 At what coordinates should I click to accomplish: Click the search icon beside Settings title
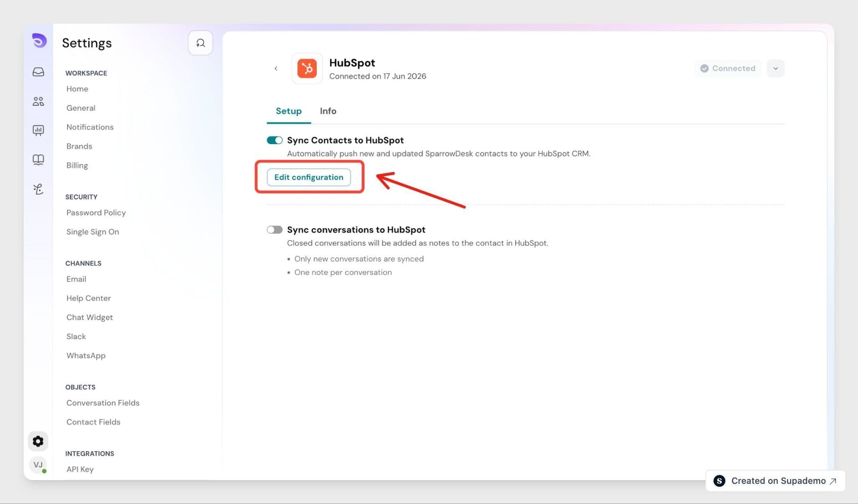[x=200, y=43]
